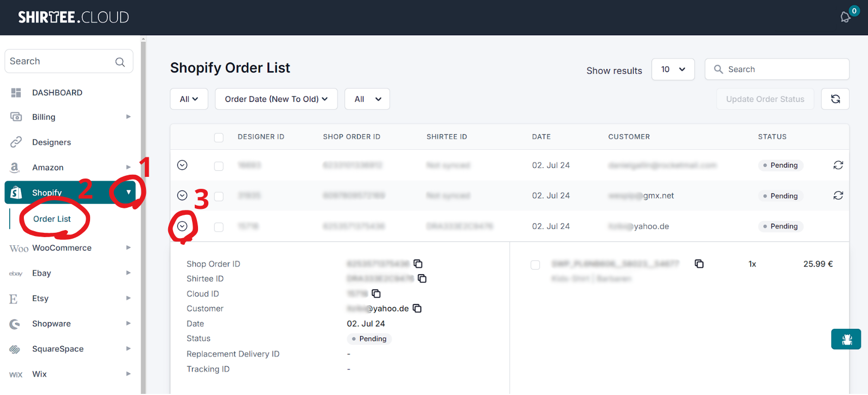Viewport: 868px width, 395px height.
Task: Sort by the DESIGNER ID column header
Action: (261, 137)
